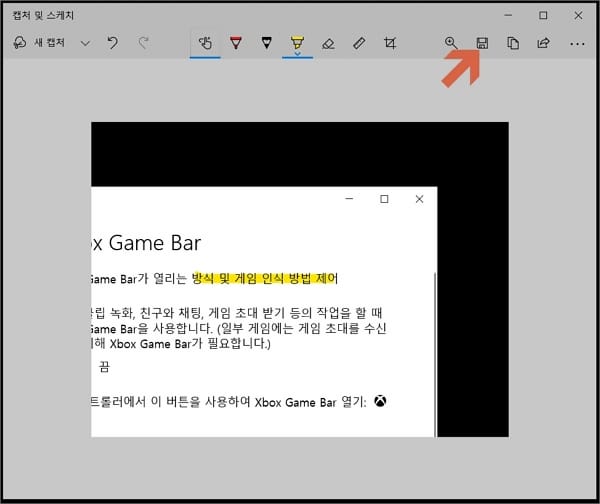Screen dimensions: 600x504
Task: Click the text 필요합니다.) in the capture
Action: (x=239, y=343)
